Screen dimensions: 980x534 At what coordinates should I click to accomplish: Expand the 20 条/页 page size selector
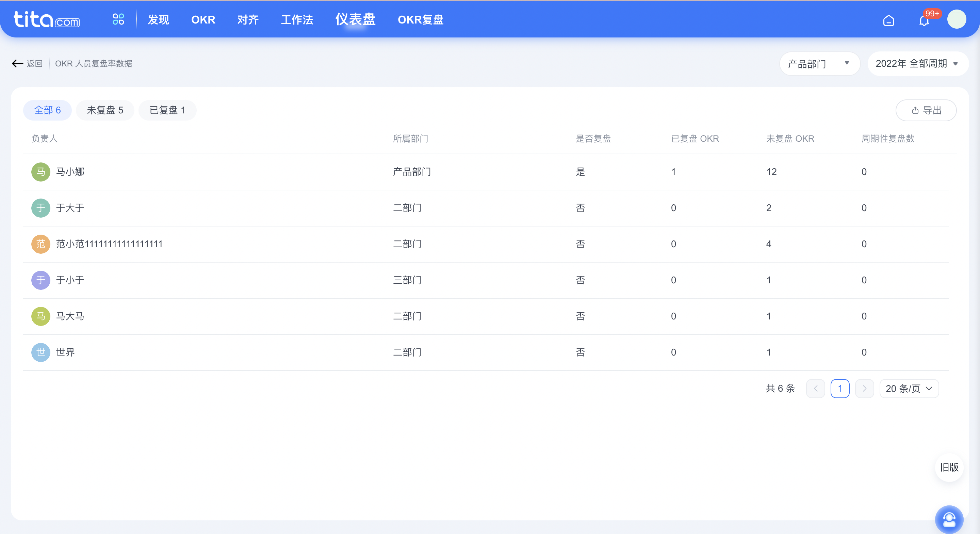pyautogui.click(x=909, y=389)
